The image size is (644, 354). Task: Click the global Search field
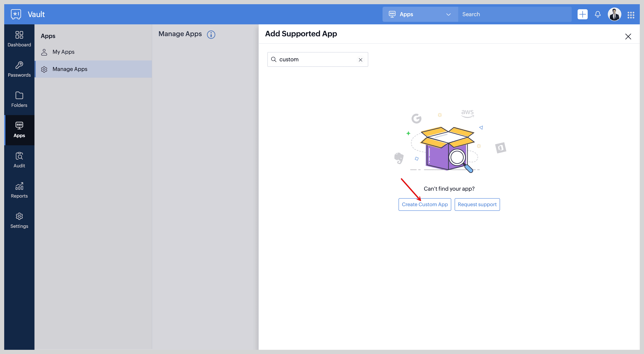click(515, 14)
